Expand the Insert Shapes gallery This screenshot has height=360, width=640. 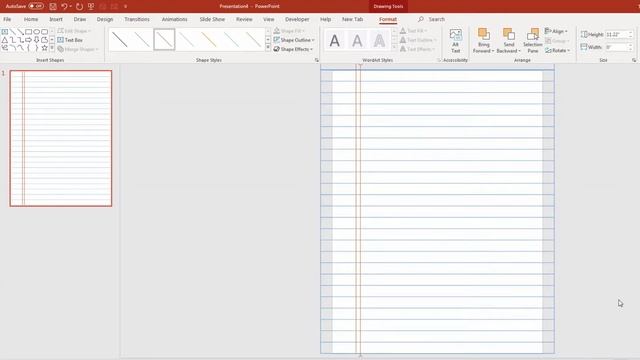point(52,48)
